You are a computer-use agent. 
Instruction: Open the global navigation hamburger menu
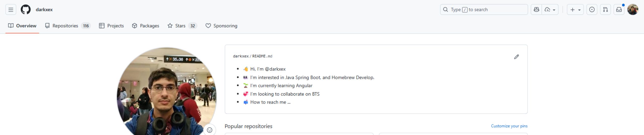point(11,10)
